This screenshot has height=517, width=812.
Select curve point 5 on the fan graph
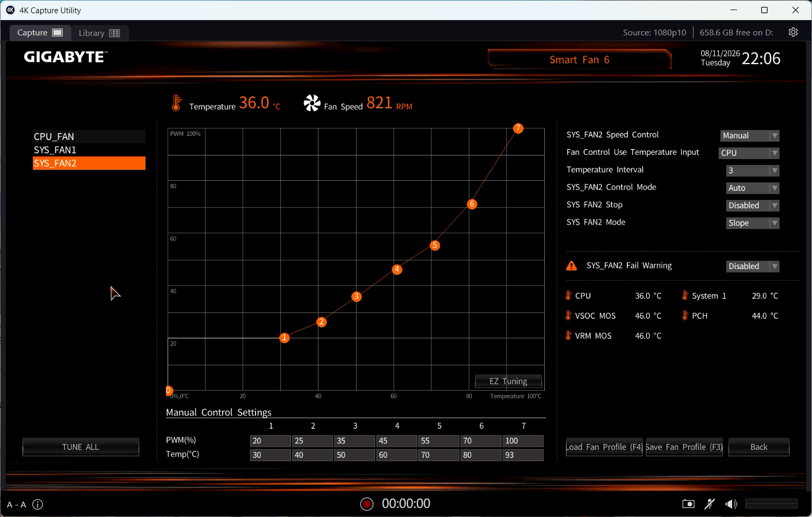(x=435, y=245)
